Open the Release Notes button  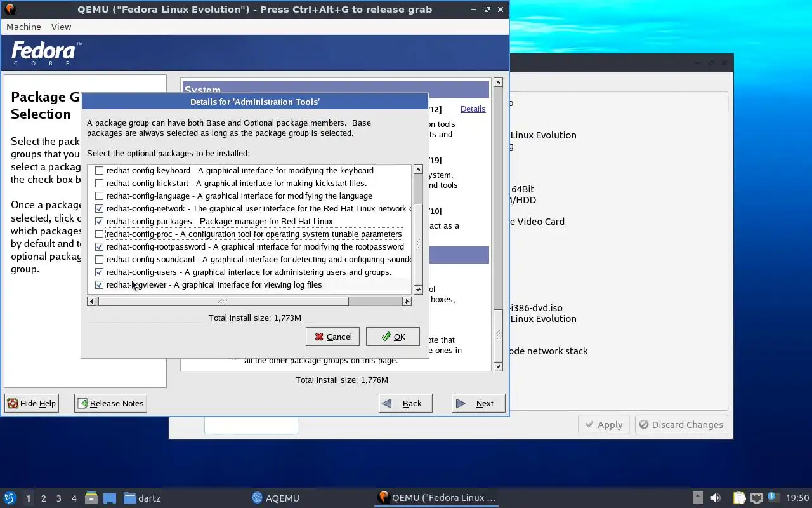[110, 403]
